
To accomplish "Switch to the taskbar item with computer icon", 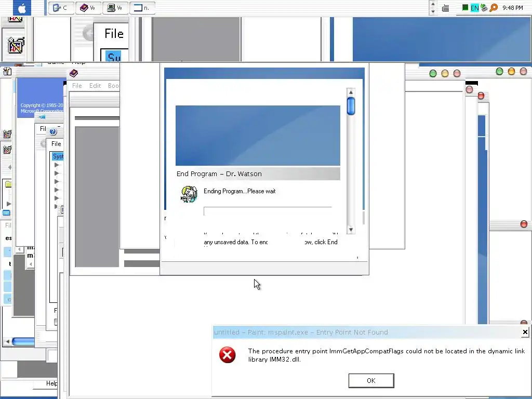I will click(x=115, y=8).
